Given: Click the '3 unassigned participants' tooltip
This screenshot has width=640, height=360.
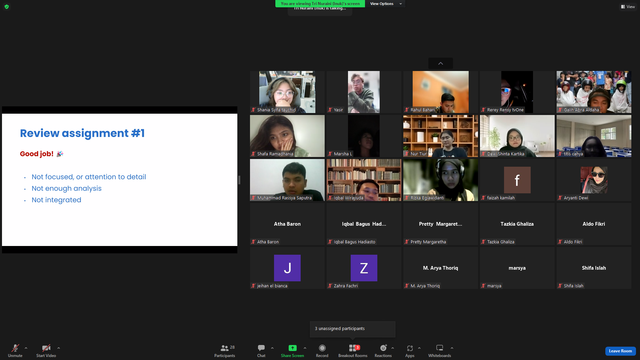Looking at the screenshot, I should point(353,329).
